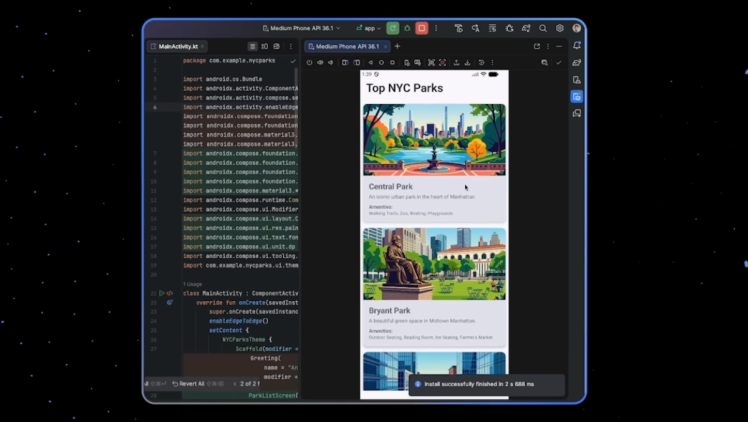Open the Notifications bell in right sidebar
748x422 pixels.
pos(577,46)
